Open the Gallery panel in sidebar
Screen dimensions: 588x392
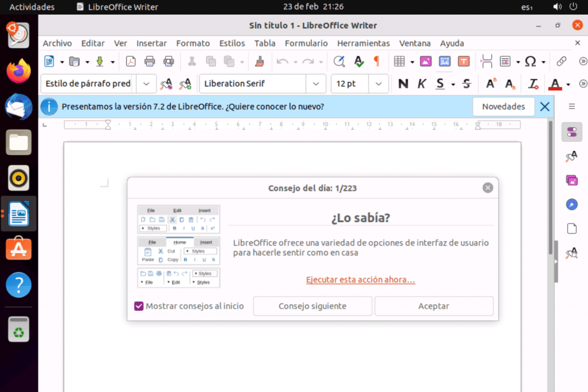pyautogui.click(x=571, y=180)
